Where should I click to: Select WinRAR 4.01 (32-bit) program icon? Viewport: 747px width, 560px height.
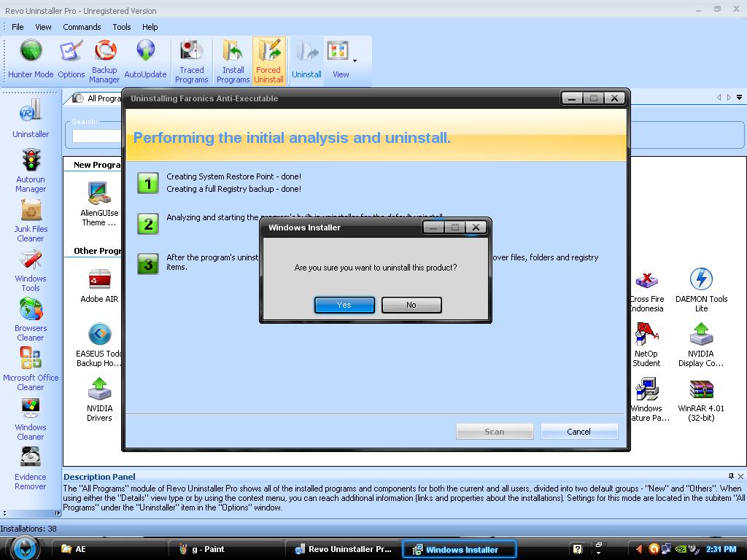(701, 400)
